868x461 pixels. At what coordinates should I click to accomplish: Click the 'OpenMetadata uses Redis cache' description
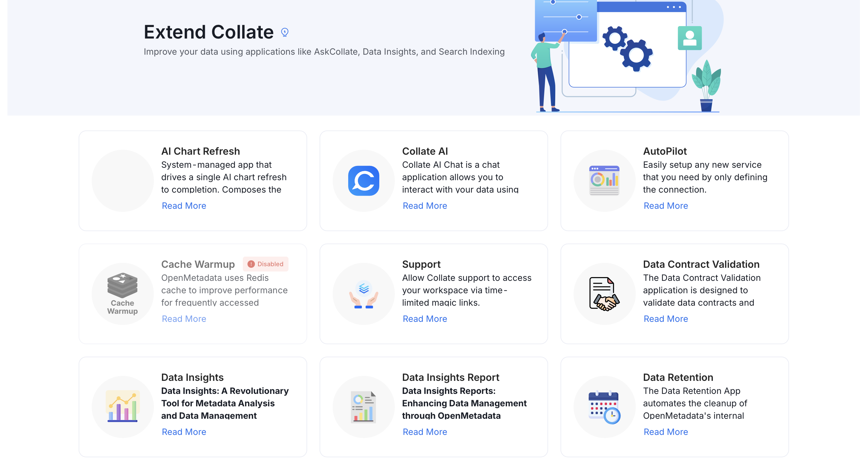[x=224, y=290]
